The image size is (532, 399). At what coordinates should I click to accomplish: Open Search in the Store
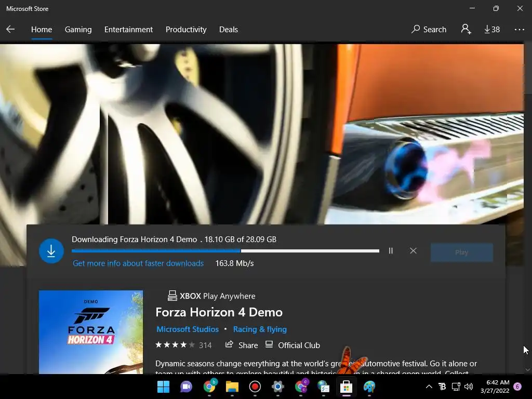pos(429,30)
